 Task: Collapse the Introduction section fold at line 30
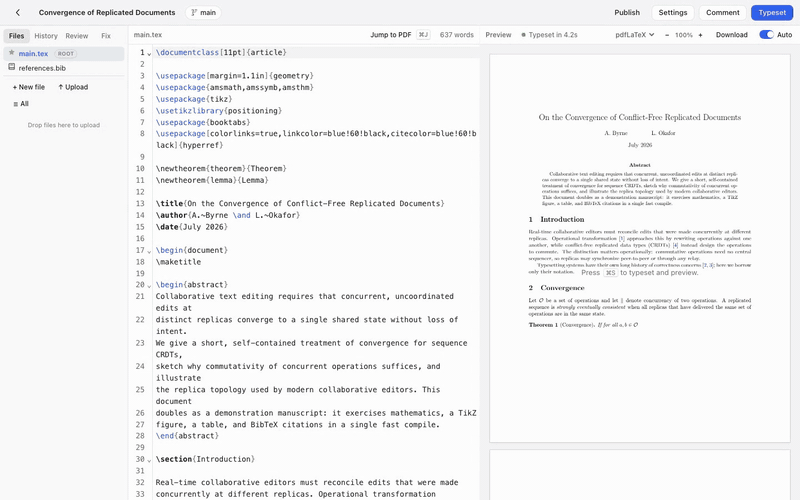tap(149, 460)
